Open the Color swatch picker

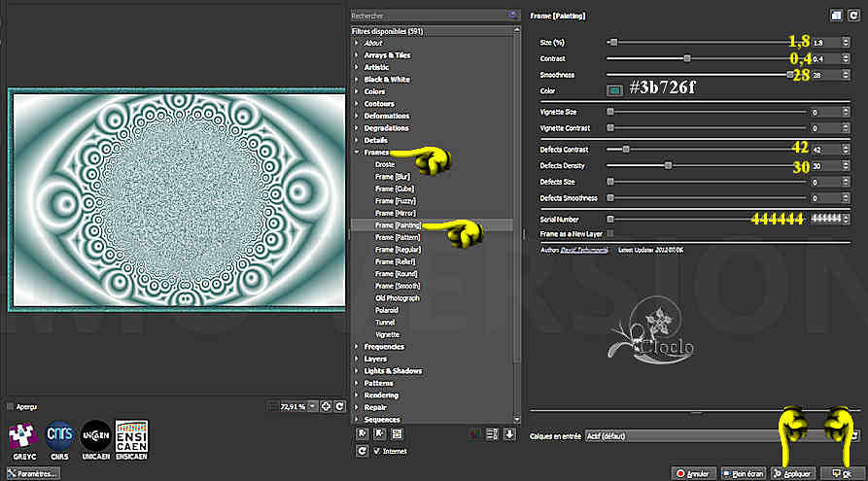pyautogui.click(x=614, y=90)
